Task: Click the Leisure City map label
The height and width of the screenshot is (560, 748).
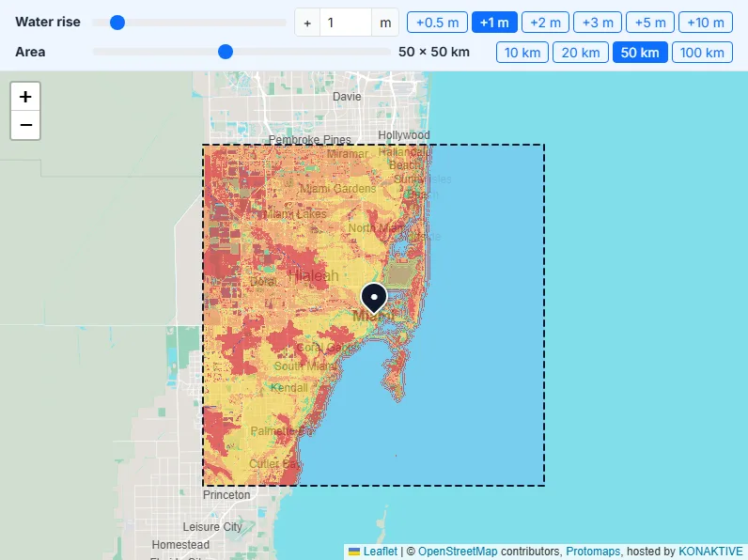Action: click(212, 527)
